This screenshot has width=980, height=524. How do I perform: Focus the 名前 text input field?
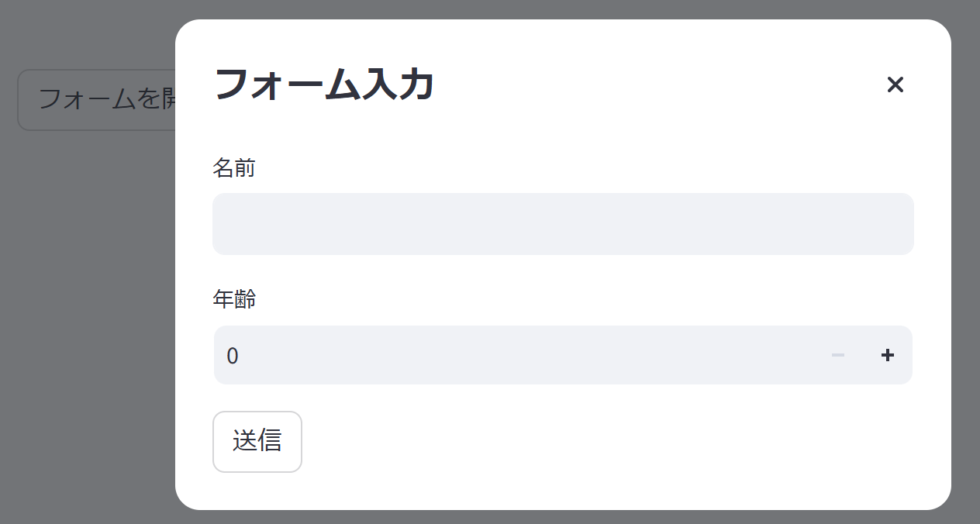point(563,224)
